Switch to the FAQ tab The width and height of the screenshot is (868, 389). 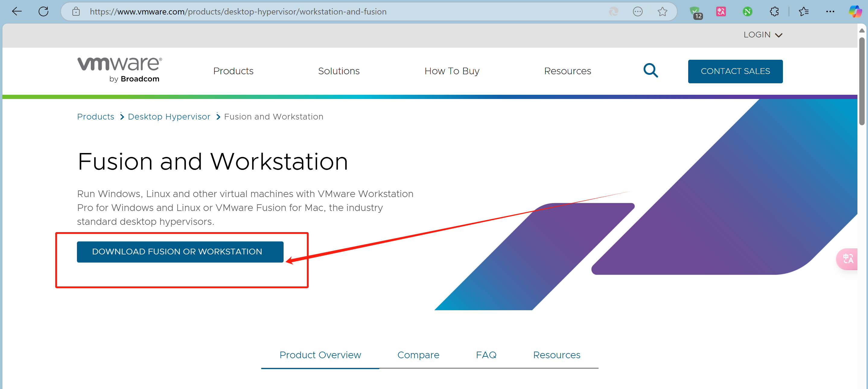click(x=486, y=355)
